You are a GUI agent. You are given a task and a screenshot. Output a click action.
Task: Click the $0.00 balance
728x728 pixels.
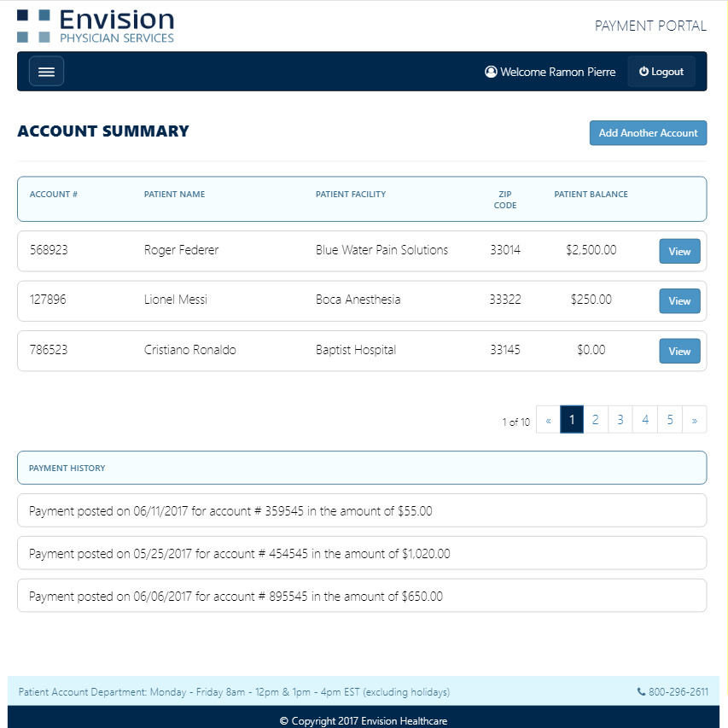tap(591, 350)
